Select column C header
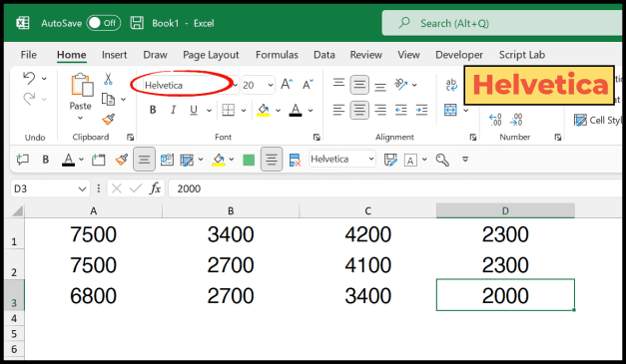 click(367, 210)
